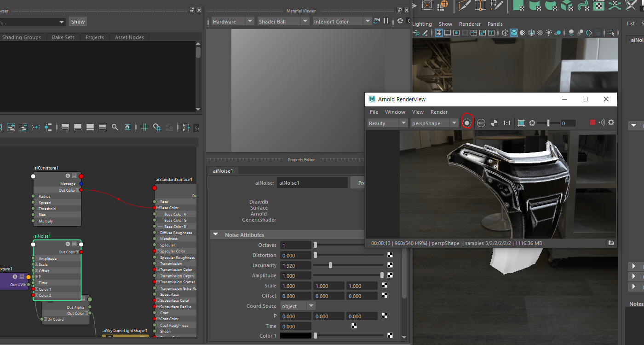Click the aiNoise name input field
Image resolution: width=644 pixels, height=345 pixels.
pyautogui.click(x=312, y=183)
